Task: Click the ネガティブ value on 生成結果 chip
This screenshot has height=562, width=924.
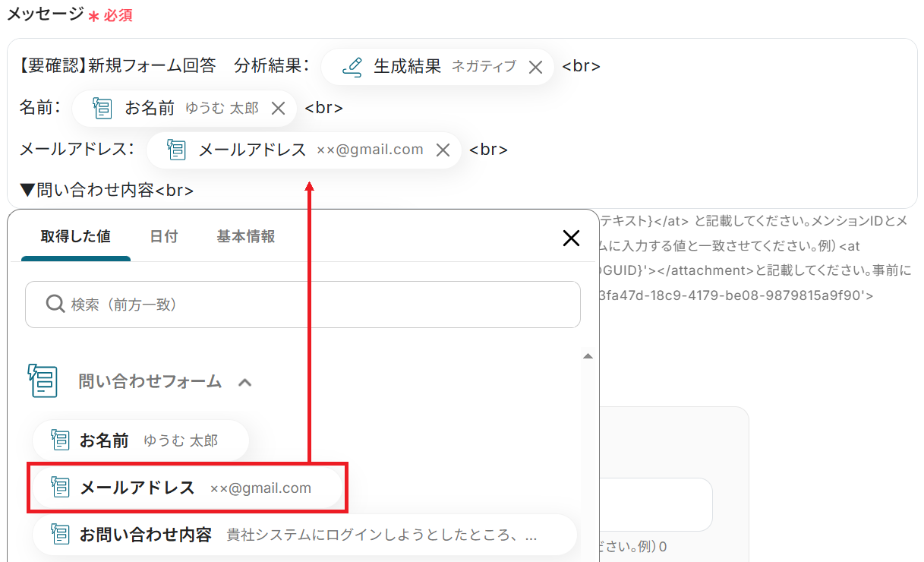Action: pyautogui.click(x=484, y=67)
